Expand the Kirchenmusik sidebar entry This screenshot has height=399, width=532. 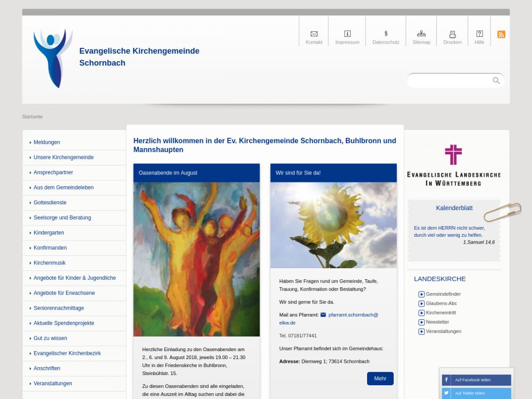pos(49,263)
